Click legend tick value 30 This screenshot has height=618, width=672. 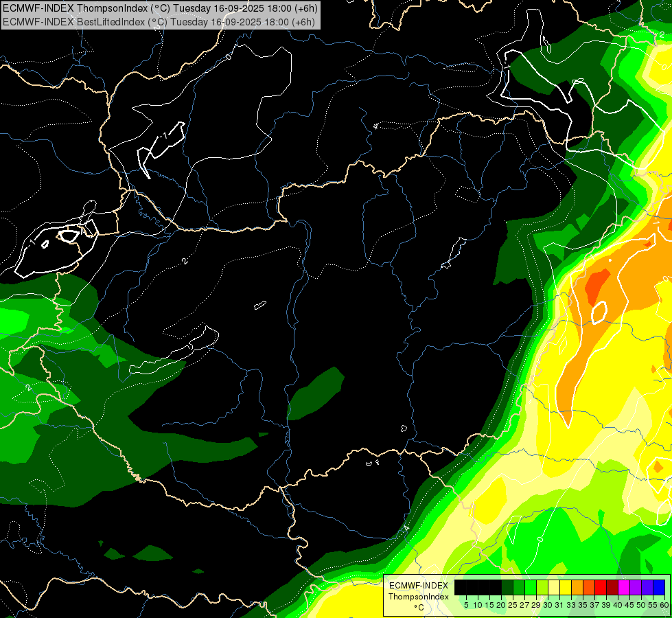(548, 605)
